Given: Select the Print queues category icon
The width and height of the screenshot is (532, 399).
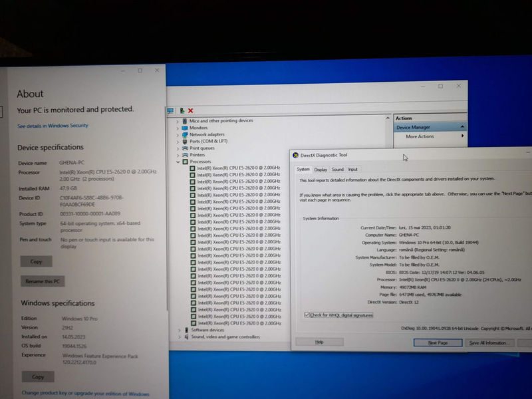Looking at the screenshot, I should pos(185,148).
